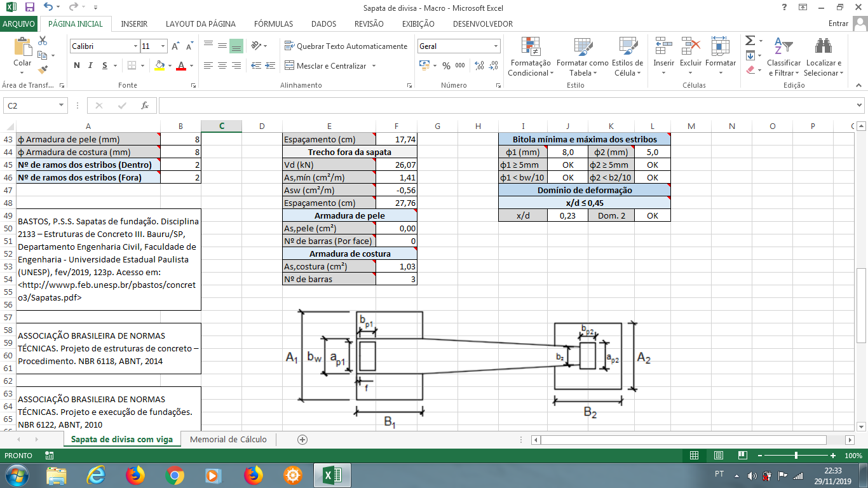Click the AutoSum sigma icon

[750, 41]
